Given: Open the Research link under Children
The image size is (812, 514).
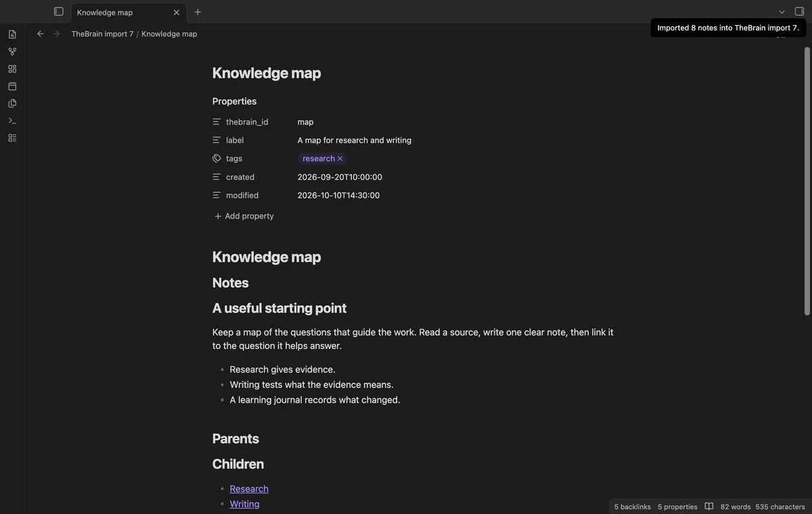Looking at the screenshot, I should coord(249,489).
